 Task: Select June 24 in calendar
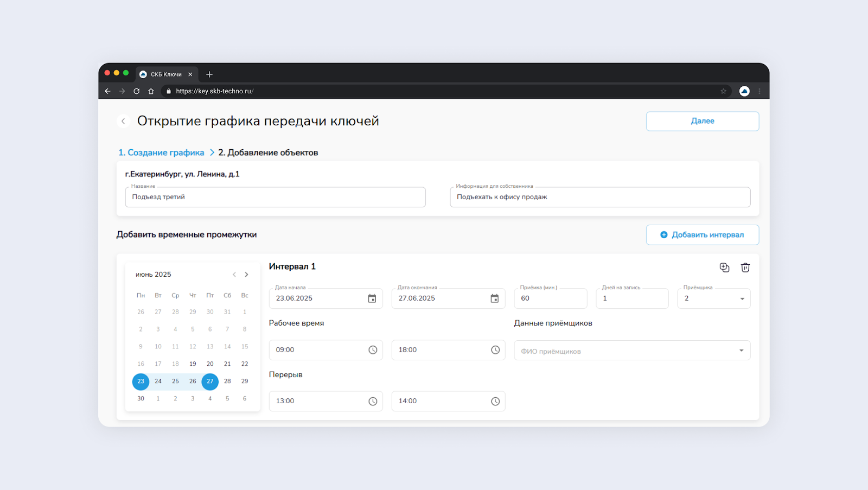tap(158, 381)
